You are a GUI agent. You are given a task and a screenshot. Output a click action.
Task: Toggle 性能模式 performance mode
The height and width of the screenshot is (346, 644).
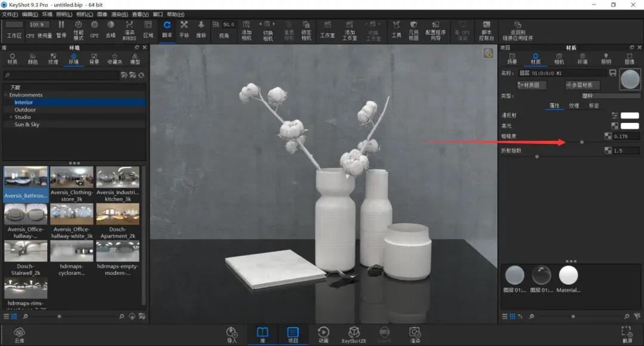click(78, 30)
